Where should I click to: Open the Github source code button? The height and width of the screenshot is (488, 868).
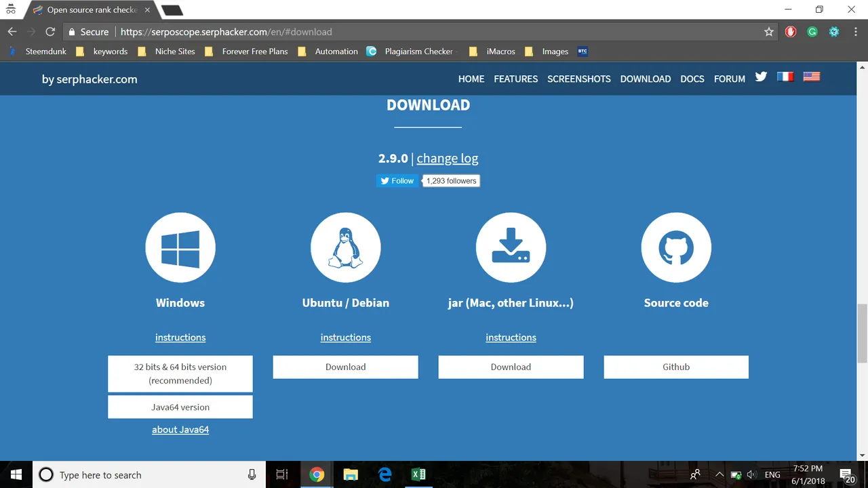pyautogui.click(x=676, y=367)
